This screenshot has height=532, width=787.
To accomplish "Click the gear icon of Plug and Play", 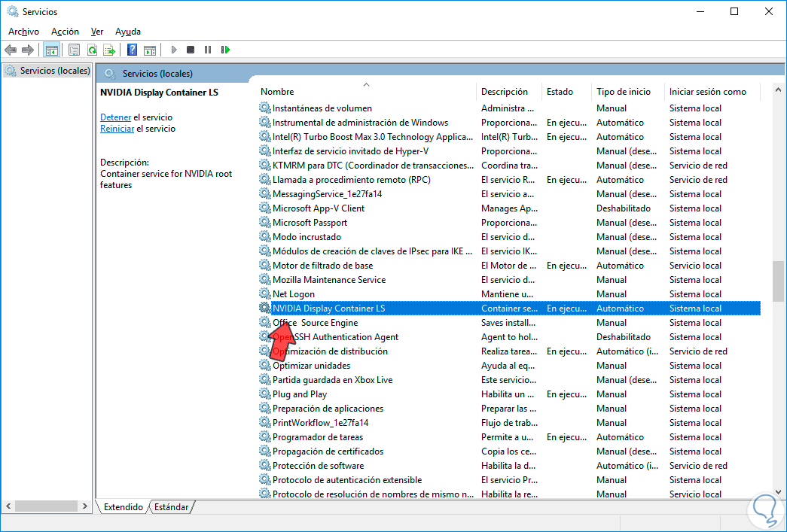I will [264, 394].
